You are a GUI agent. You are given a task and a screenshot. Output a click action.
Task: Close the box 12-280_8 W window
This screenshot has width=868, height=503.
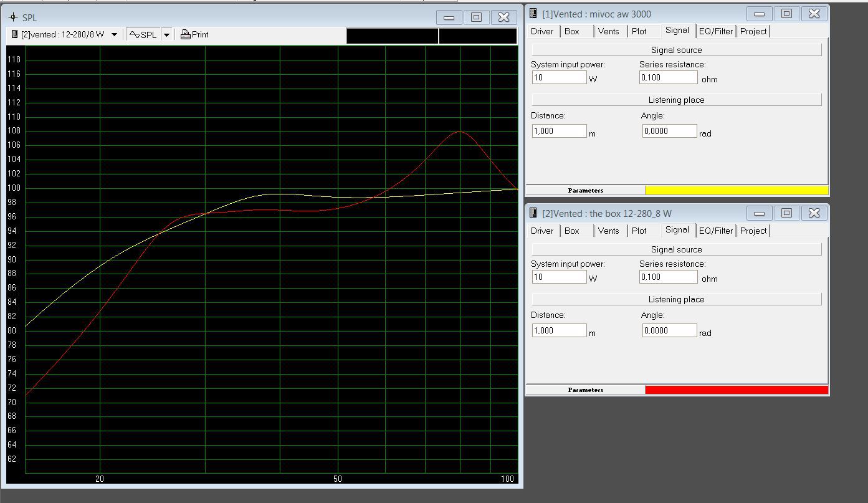(x=814, y=213)
